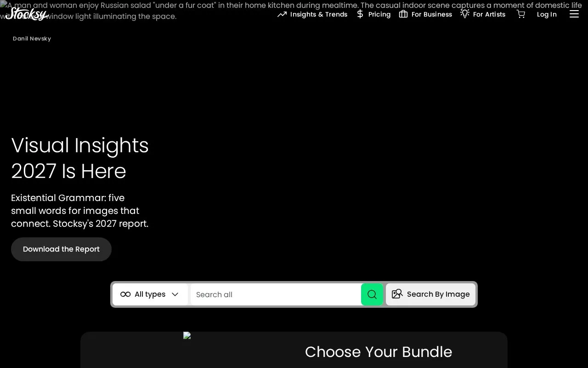Click the briefcase icon beside For Business
This screenshot has height=368, width=588.
click(403, 14)
